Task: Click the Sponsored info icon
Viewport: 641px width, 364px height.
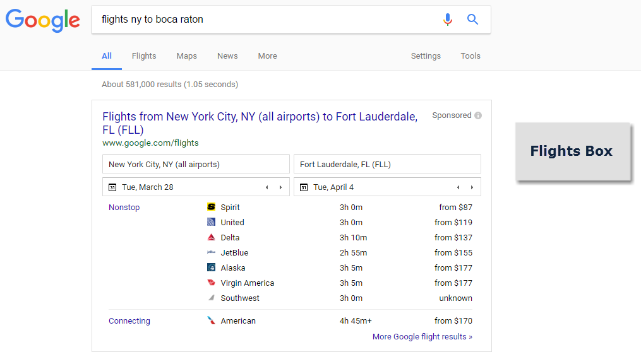Action: [x=478, y=115]
